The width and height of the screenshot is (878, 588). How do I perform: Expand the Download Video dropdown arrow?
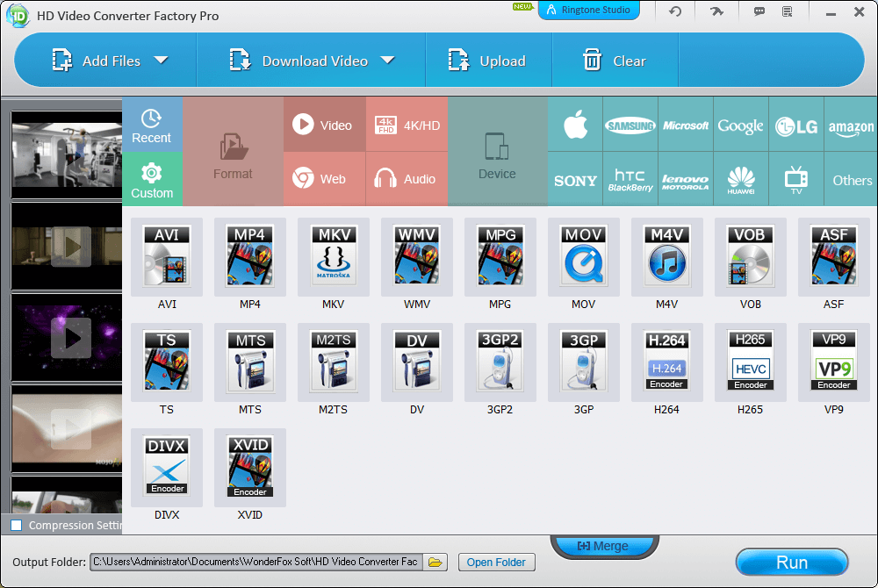(x=387, y=61)
